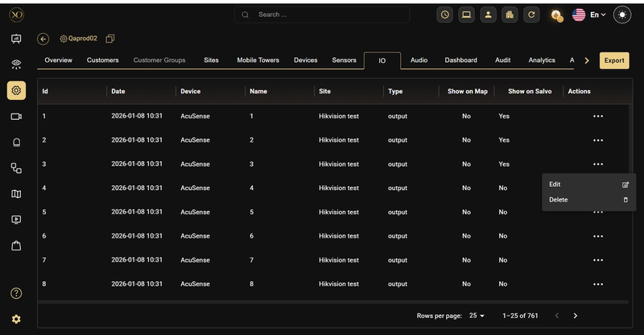Open the camera section in left sidebar

[x=16, y=117]
